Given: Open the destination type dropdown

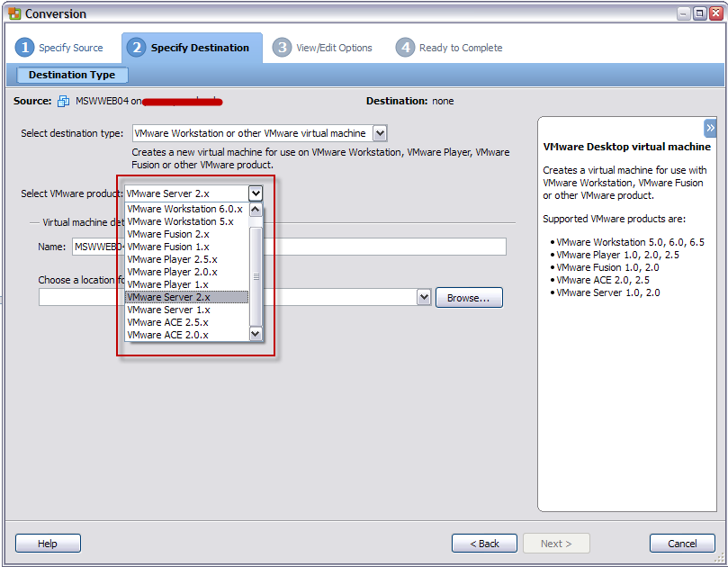Looking at the screenshot, I should click(x=379, y=133).
